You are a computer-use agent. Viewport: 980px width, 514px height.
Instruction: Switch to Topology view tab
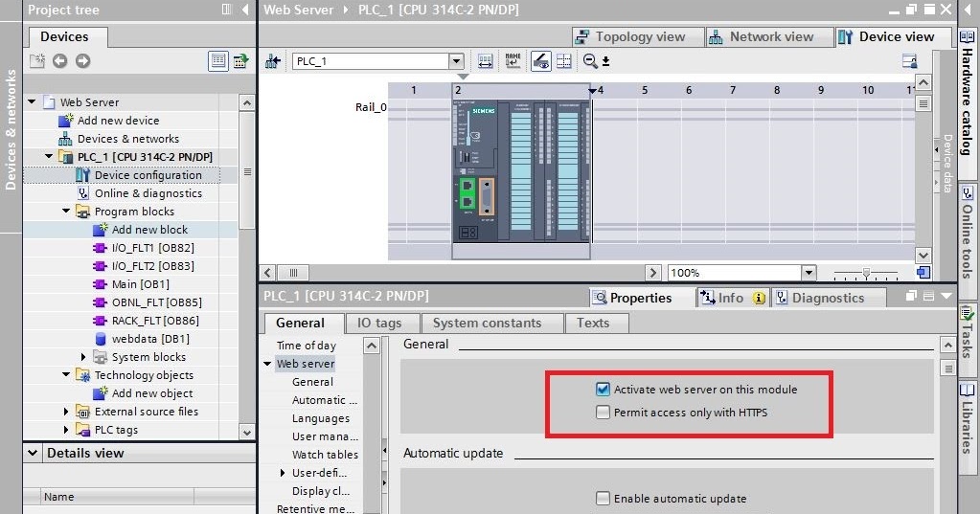tap(638, 36)
